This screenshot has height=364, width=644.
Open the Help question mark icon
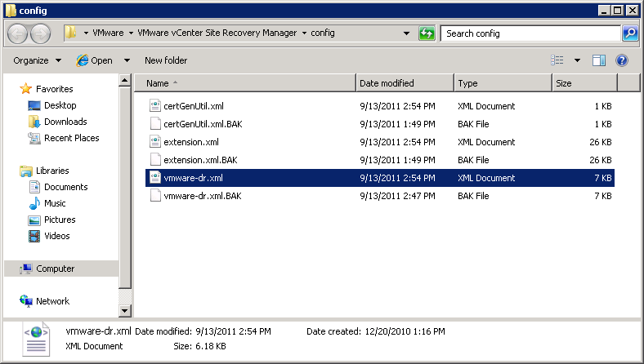[621, 60]
